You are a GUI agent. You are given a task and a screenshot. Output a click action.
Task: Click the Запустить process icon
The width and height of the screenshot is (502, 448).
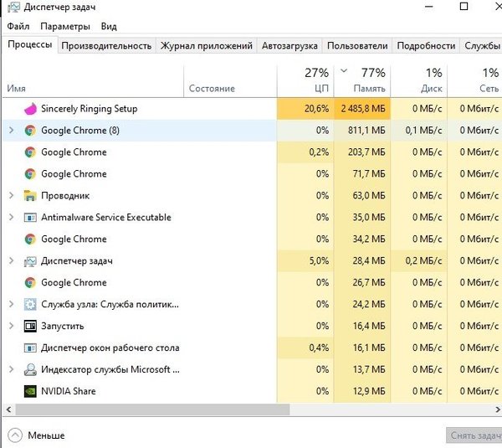[30, 327]
